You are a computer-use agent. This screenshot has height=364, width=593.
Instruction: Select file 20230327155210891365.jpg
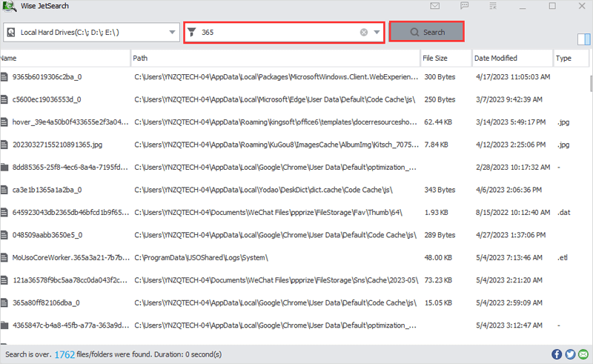[x=58, y=145]
